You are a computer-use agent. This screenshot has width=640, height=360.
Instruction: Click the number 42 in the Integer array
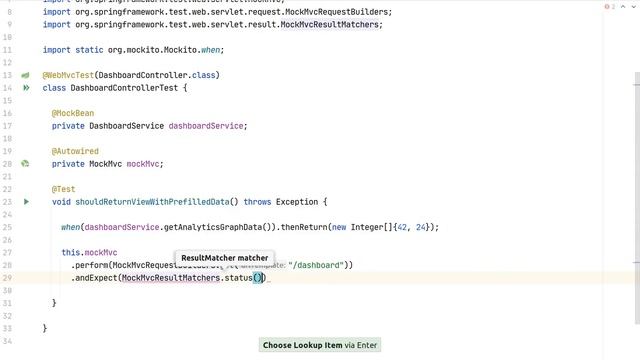402,227
